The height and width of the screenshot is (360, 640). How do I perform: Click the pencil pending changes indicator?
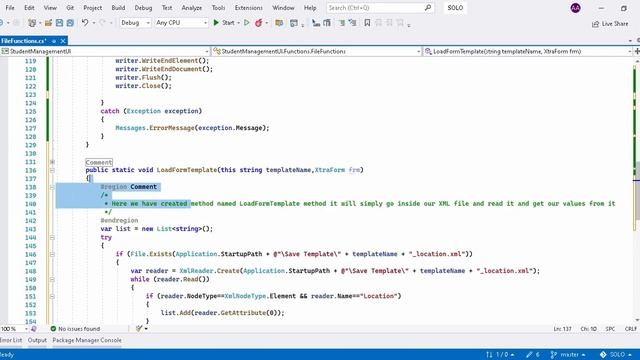point(533,354)
